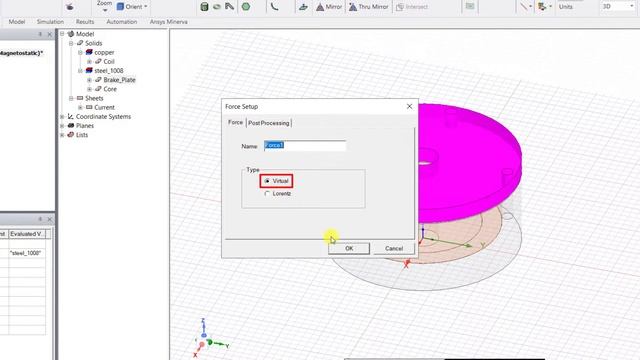Viewport: 640px width, 360px height.
Task: Cancel the Force Setup dialog
Action: point(394,248)
